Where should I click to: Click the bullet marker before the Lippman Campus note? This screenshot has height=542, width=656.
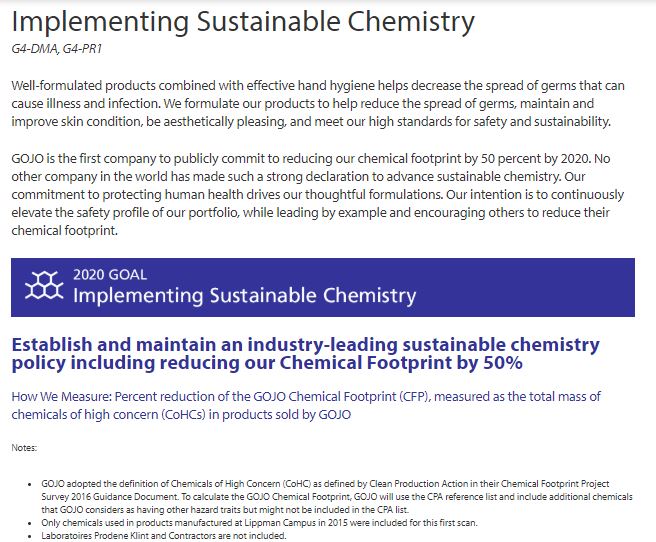click(30, 523)
